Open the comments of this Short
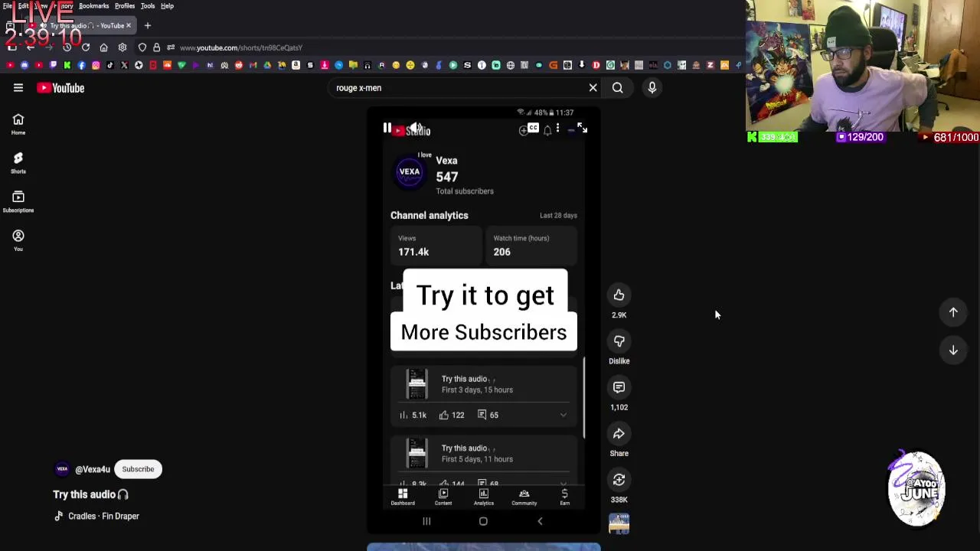 tap(619, 387)
